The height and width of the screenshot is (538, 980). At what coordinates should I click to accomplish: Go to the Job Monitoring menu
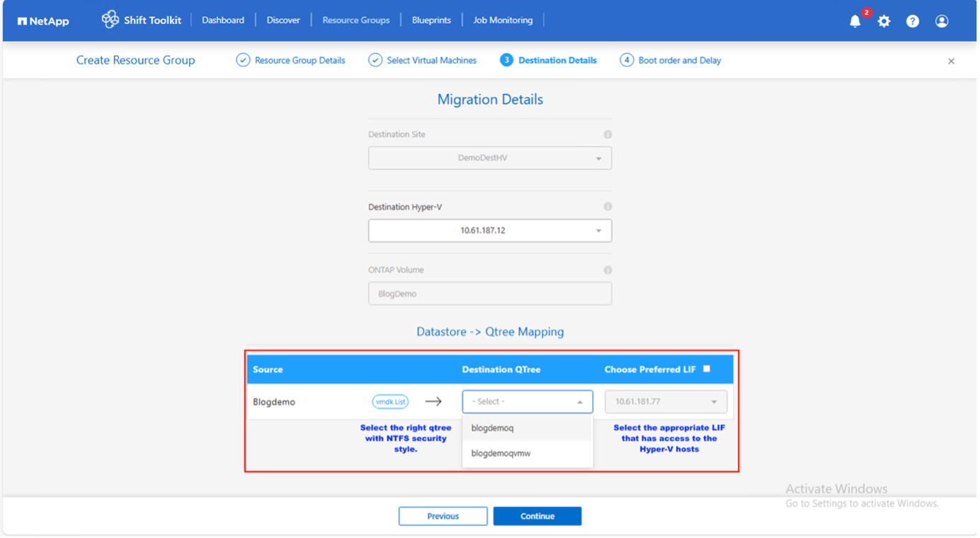(503, 20)
